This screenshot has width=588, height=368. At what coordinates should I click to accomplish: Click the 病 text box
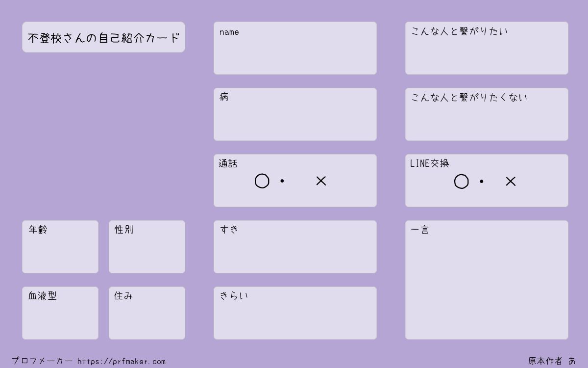point(295,114)
